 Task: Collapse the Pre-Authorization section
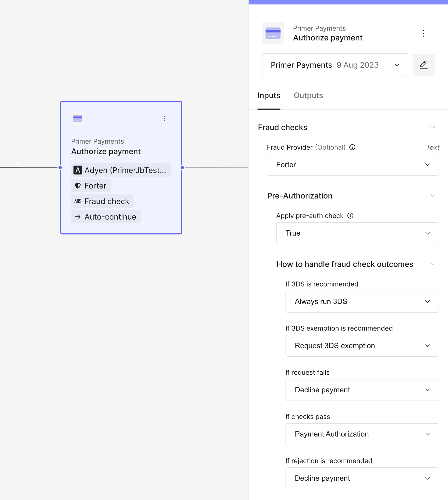pyautogui.click(x=433, y=195)
